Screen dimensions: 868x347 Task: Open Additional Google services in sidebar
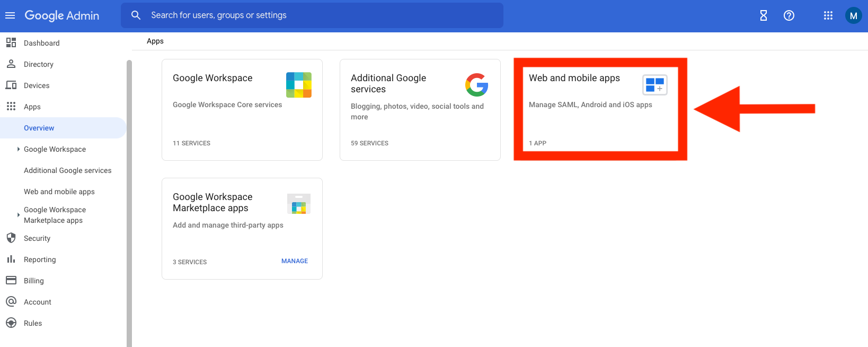pyautogui.click(x=68, y=170)
